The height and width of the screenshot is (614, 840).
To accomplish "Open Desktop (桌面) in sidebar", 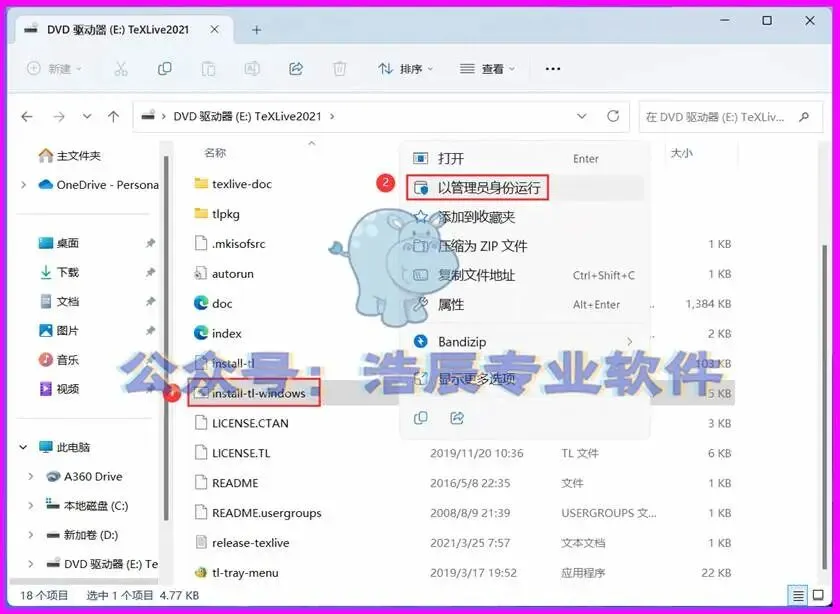I will [59, 243].
